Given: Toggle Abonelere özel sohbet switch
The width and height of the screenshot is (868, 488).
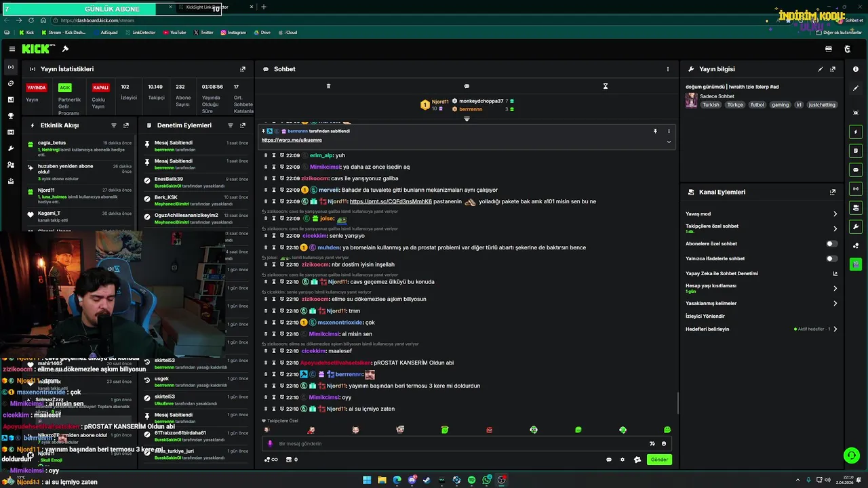Looking at the screenshot, I should click(x=831, y=243).
